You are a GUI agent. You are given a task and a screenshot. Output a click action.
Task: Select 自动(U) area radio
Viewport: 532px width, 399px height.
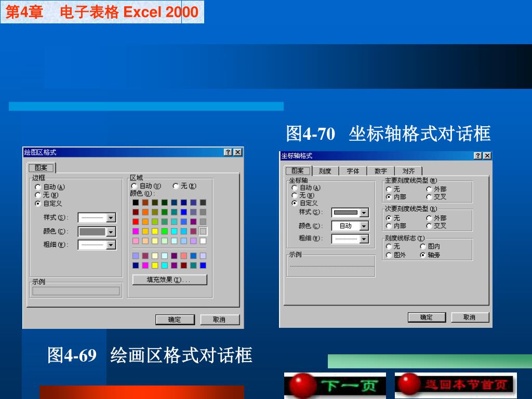click(134, 186)
